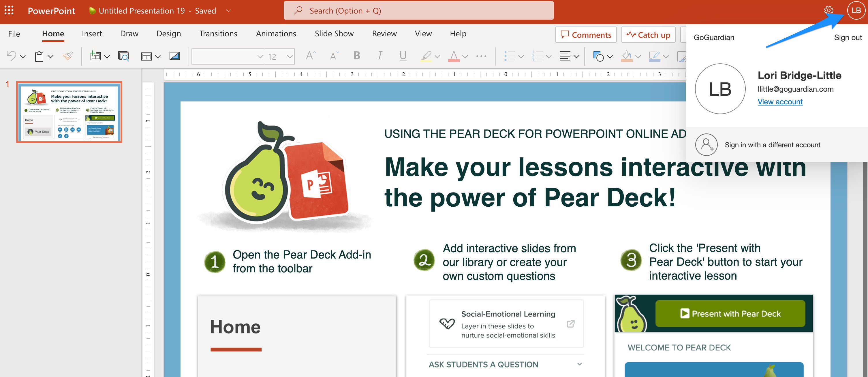Open the Help tab

458,34
